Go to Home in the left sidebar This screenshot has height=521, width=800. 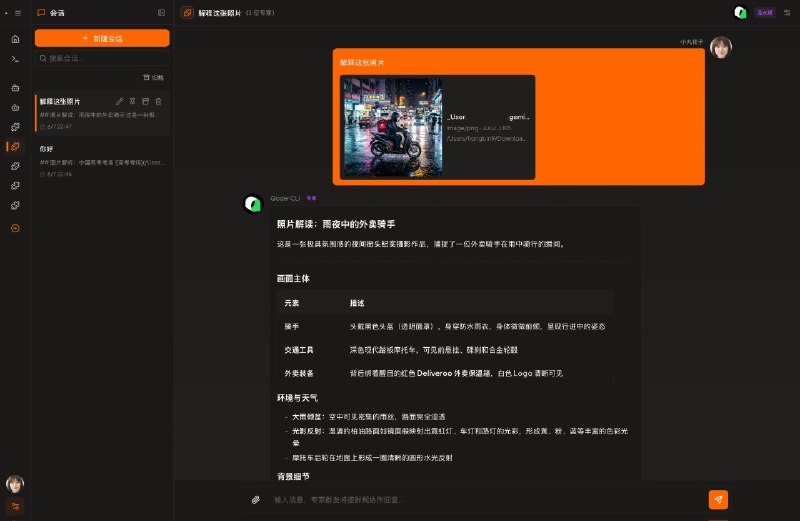(15, 39)
